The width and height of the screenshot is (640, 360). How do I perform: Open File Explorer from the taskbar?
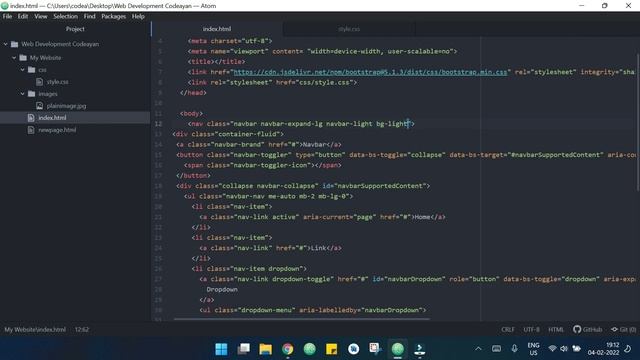(x=266, y=349)
